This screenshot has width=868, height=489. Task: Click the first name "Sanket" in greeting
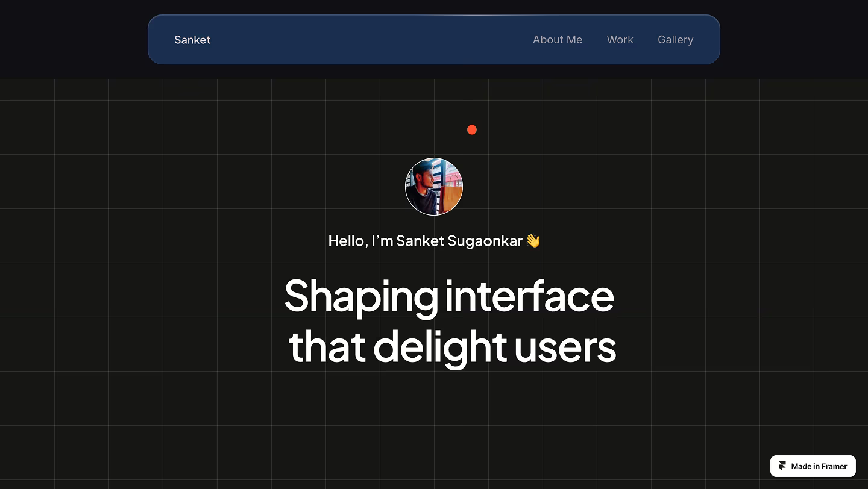tap(420, 241)
